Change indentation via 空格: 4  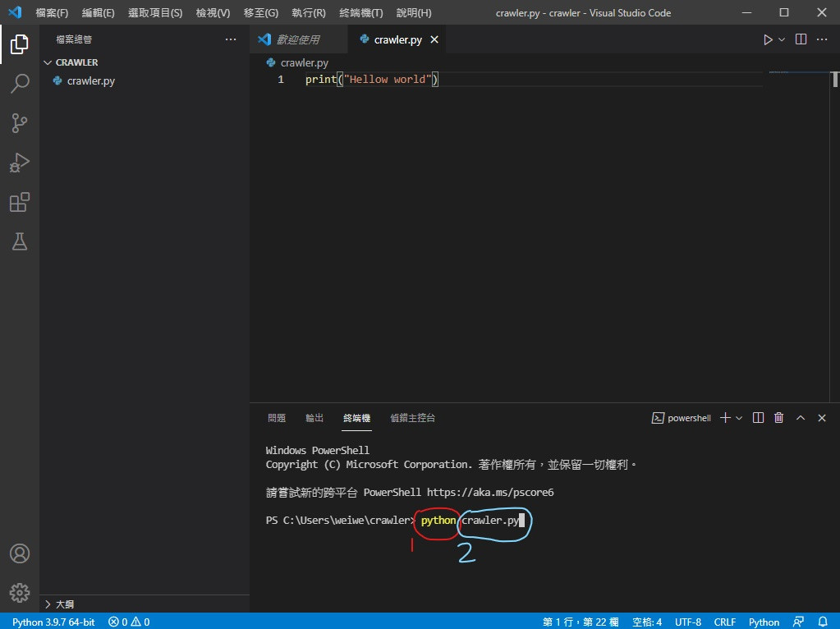click(647, 622)
